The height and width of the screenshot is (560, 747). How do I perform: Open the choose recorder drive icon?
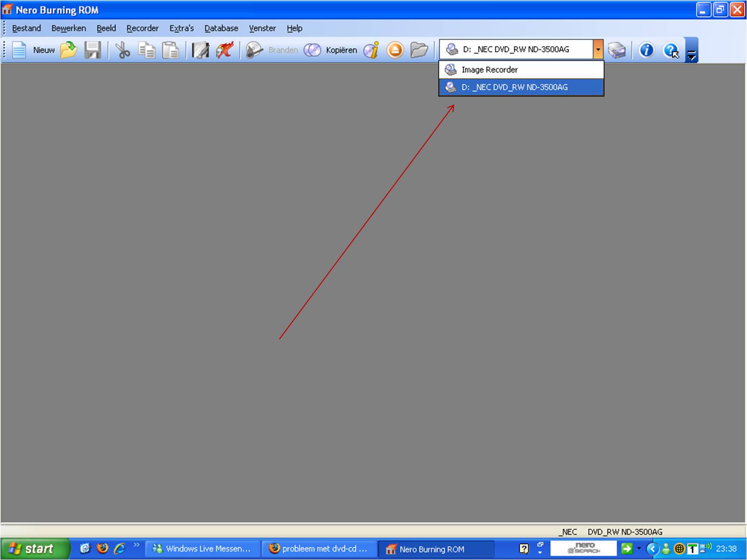tap(616, 50)
